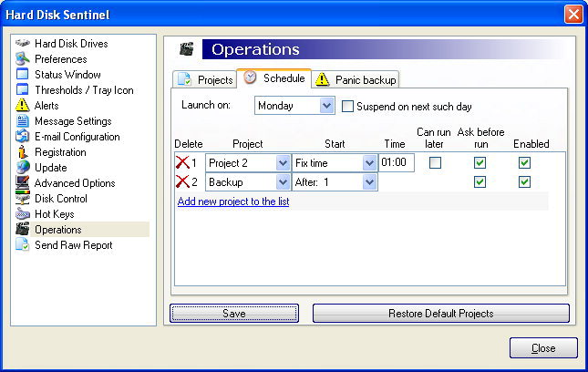Click the Message Settings icon
The height and width of the screenshot is (372, 588).
tap(23, 120)
